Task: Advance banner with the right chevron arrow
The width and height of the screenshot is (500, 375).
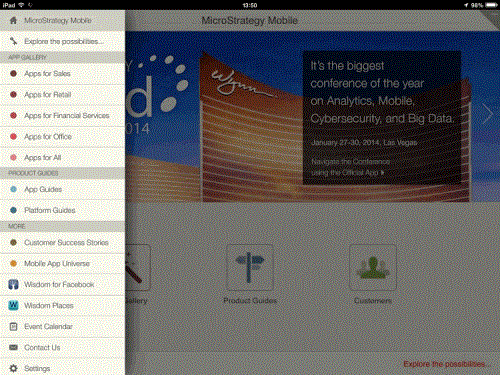Action: [487, 114]
